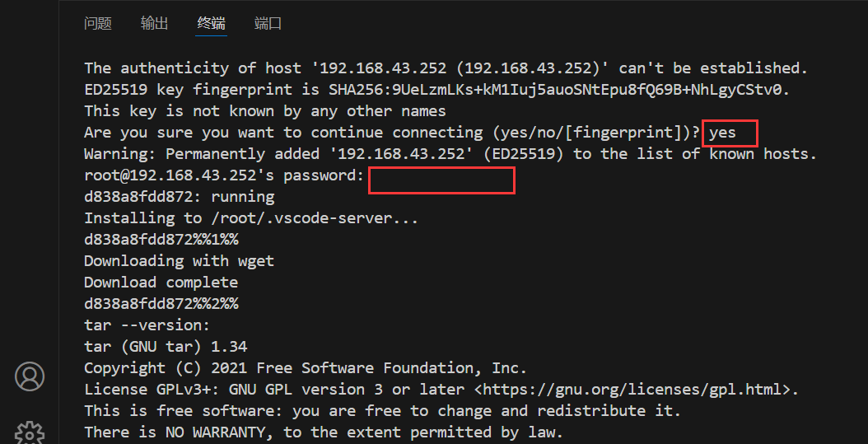Click the 'This is free software' line
Screen dimensions: 868x444
coord(382,411)
